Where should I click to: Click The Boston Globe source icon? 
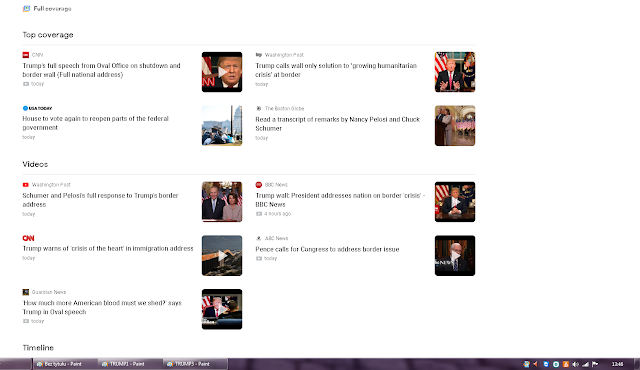click(x=258, y=109)
